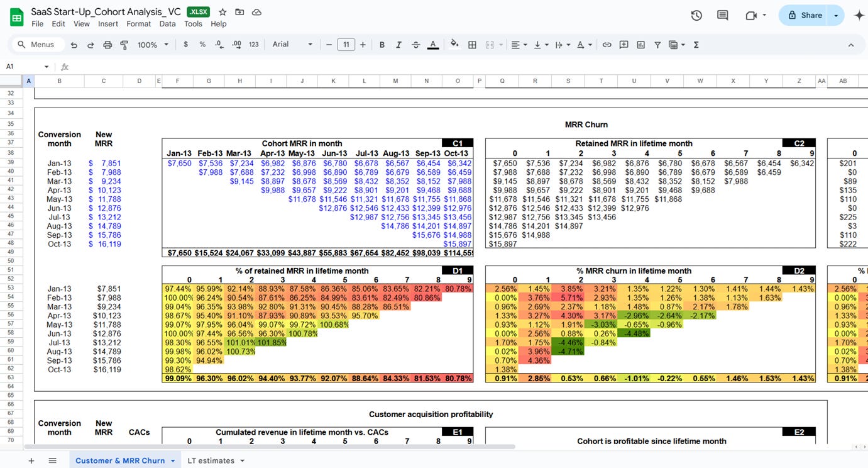
Task: Toggle italic formatting
Action: pos(398,45)
